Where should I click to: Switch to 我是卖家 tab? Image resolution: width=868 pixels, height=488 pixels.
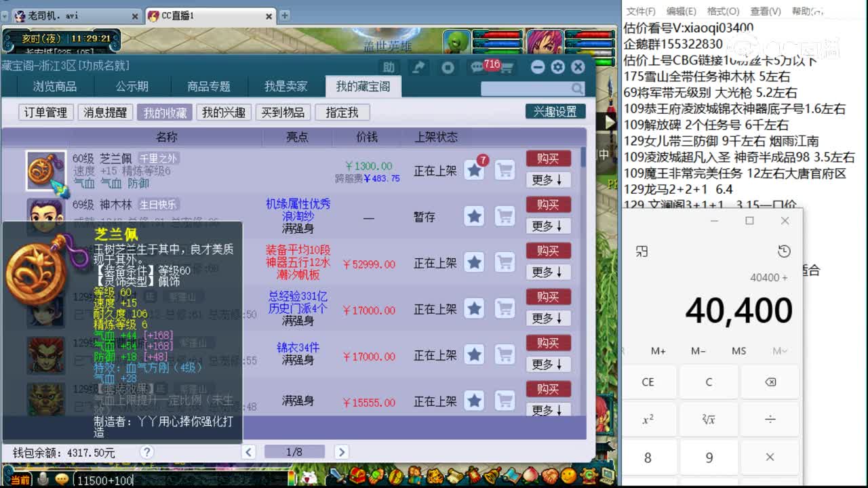[x=286, y=86]
